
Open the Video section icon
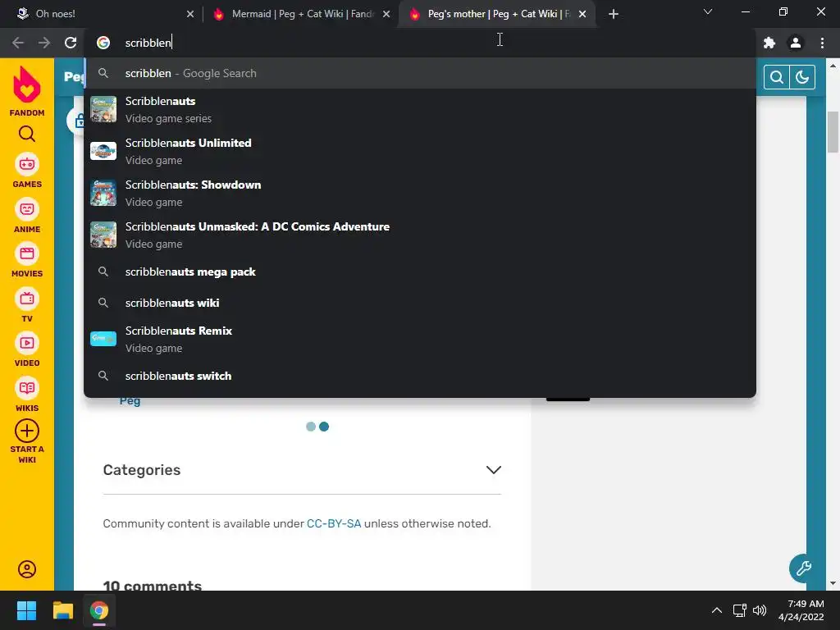coord(27,343)
